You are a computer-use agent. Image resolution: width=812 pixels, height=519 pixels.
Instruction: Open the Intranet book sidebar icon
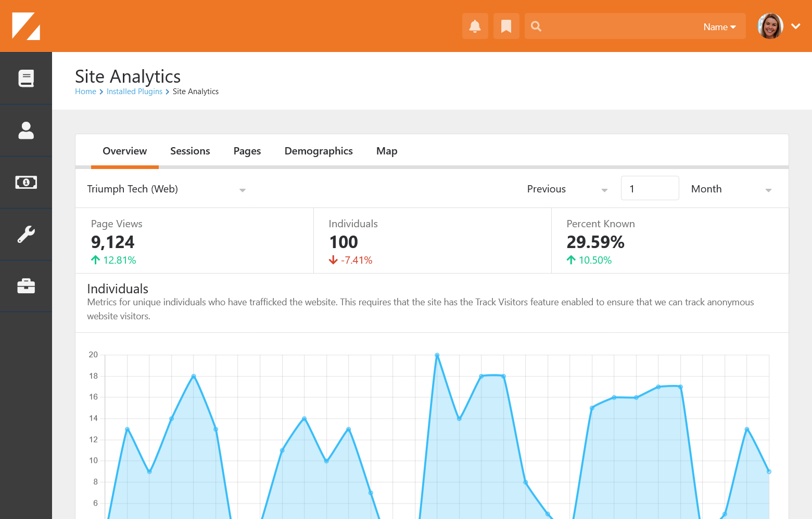tap(26, 78)
